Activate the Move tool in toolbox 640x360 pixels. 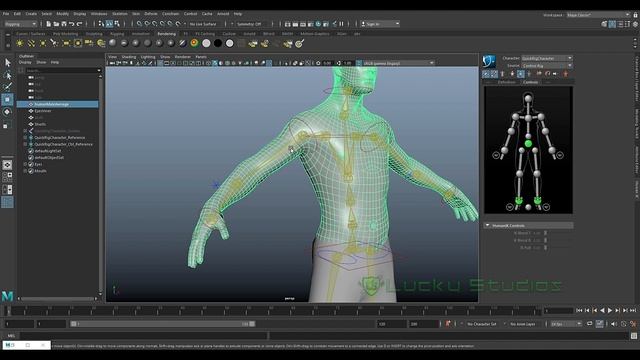7,99
